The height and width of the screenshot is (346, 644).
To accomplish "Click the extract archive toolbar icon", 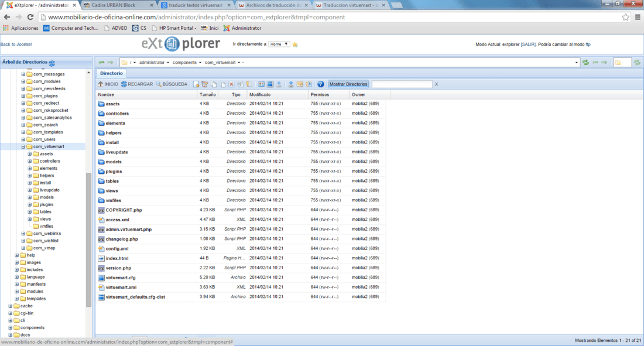I will click(309, 84).
